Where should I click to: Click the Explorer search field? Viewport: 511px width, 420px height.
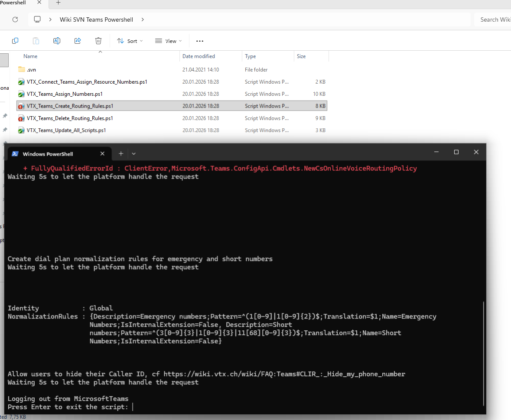(x=494, y=20)
